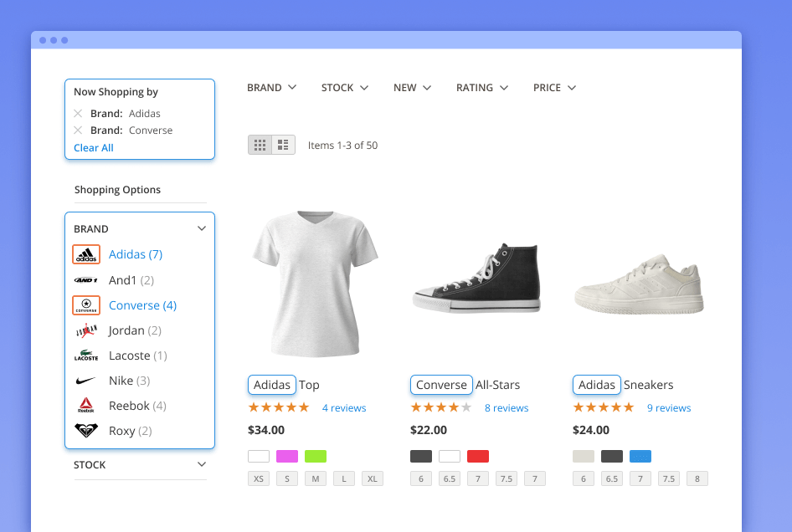Image resolution: width=792 pixels, height=532 pixels.
Task: Open the RATING top filter menu
Action: tap(481, 88)
